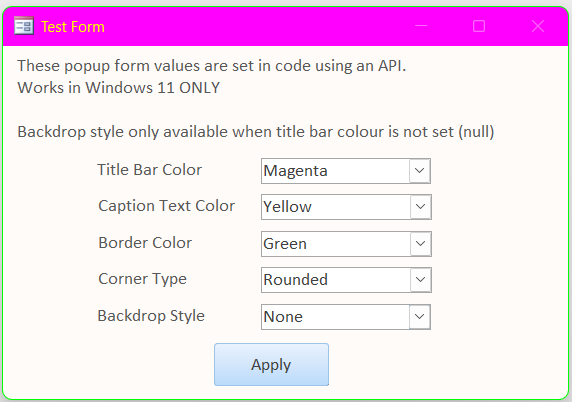Open the Backdrop Style dropdown arrow
The image size is (572, 402).
pyautogui.click(x=420, y=317)
